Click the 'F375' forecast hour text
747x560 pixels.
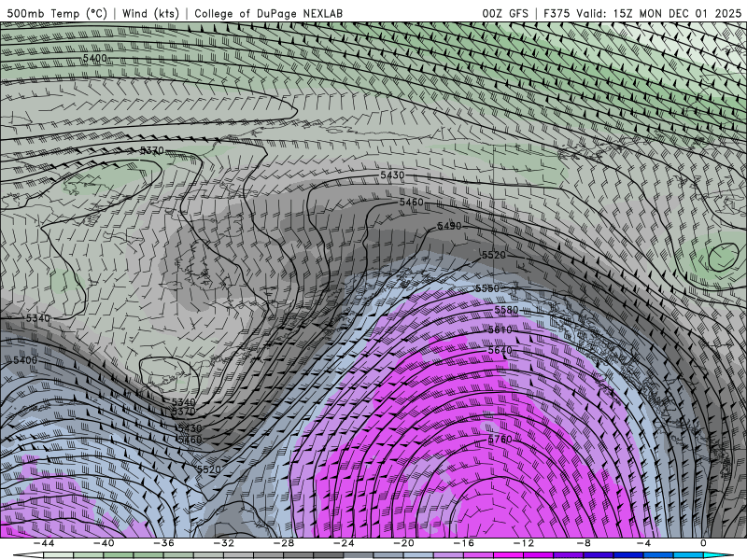pyautogui.click(x=557, y=13)
